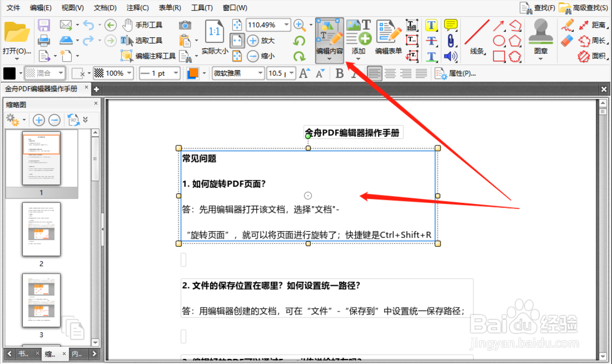Toggle justify text alignment

421,74
